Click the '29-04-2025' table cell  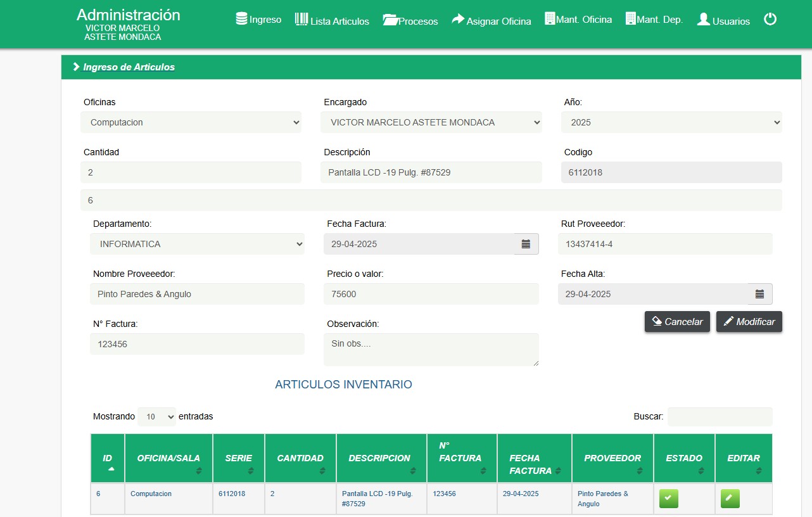(x=535, y=499)
